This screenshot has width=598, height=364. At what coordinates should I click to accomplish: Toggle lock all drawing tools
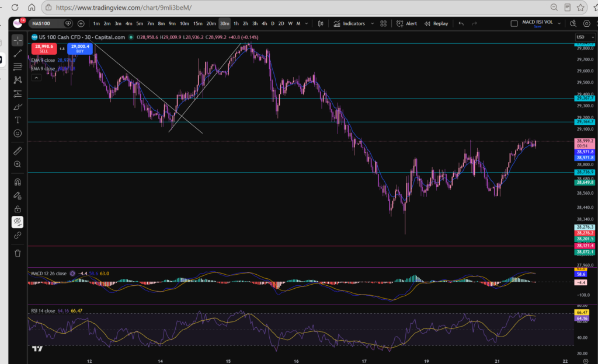18,209
